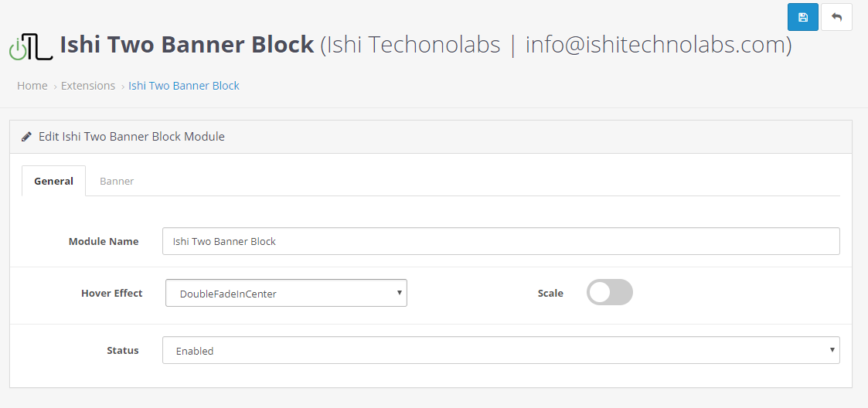
Task: Click the Scale label text
Action: (x=550, y=293)
